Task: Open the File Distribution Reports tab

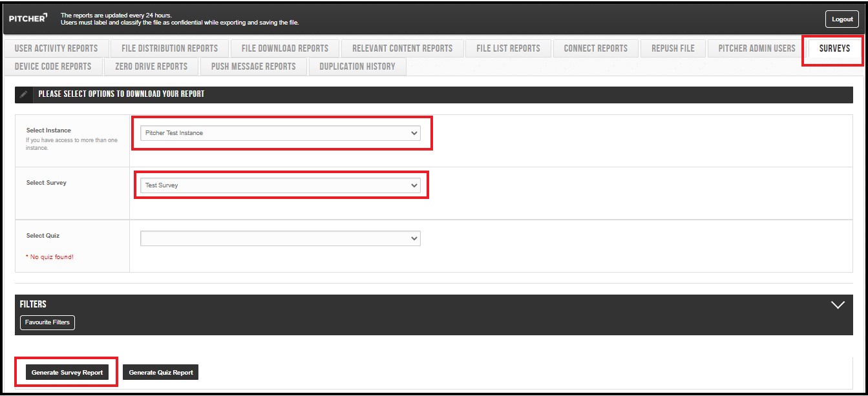Action: (x=169, y=48)
